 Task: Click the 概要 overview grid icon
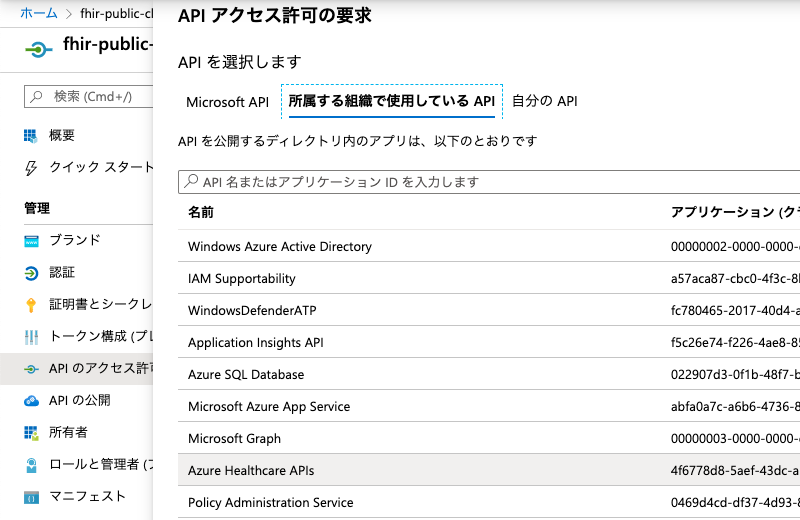click(31, 136)
